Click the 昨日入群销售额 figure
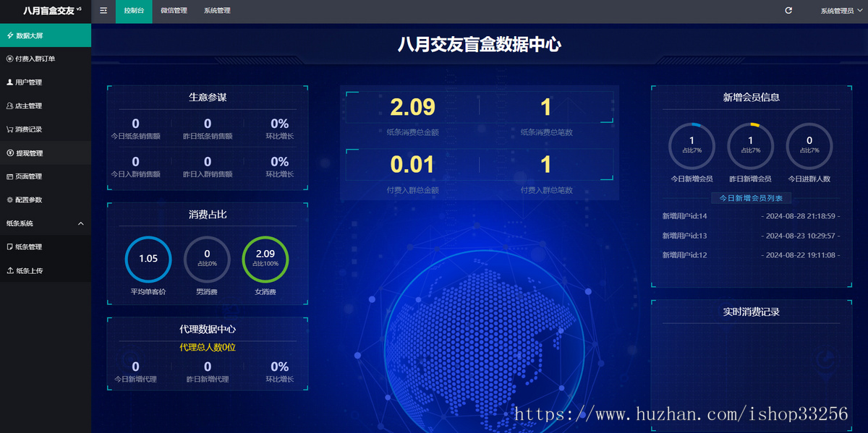Screen dimensions: 868x433 (x=208, y=162)
